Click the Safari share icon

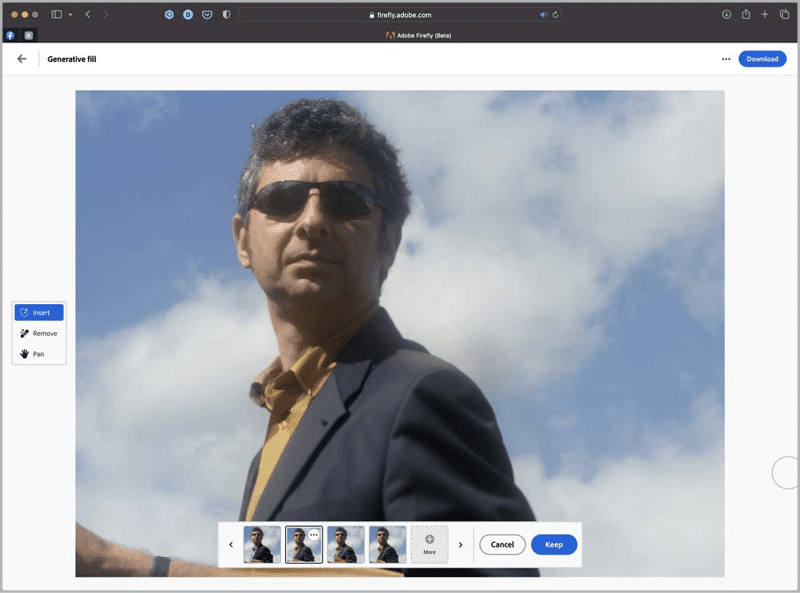[x=746, y=15]
